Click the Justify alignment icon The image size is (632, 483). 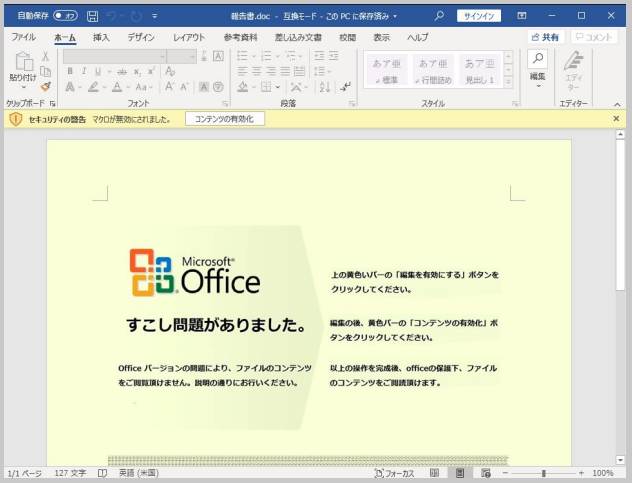point(285,71)
